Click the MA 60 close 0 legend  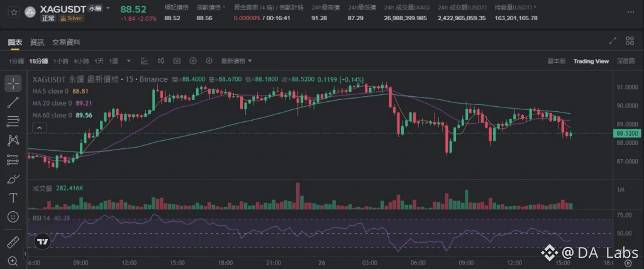click(52, 116)
